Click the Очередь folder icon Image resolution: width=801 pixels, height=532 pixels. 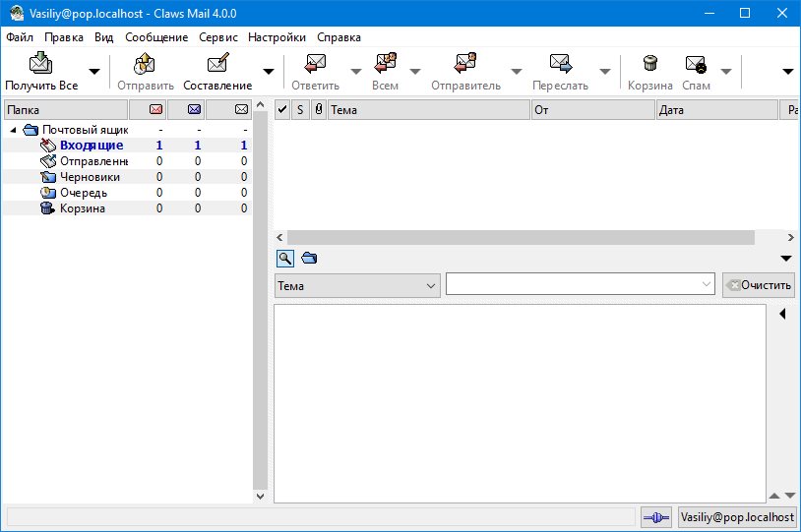coord(48,193)
